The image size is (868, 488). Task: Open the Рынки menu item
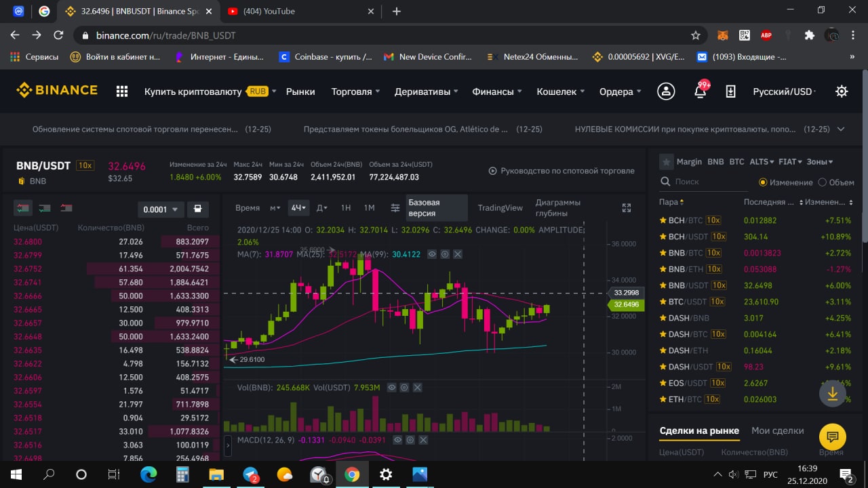point(300,91)
